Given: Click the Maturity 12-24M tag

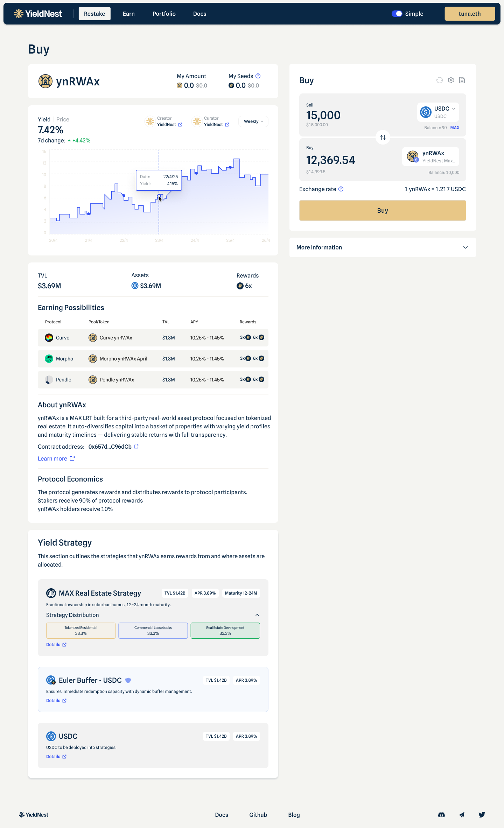Looking at the screenshot, I should pyautogui.click(x=241, y=593).
